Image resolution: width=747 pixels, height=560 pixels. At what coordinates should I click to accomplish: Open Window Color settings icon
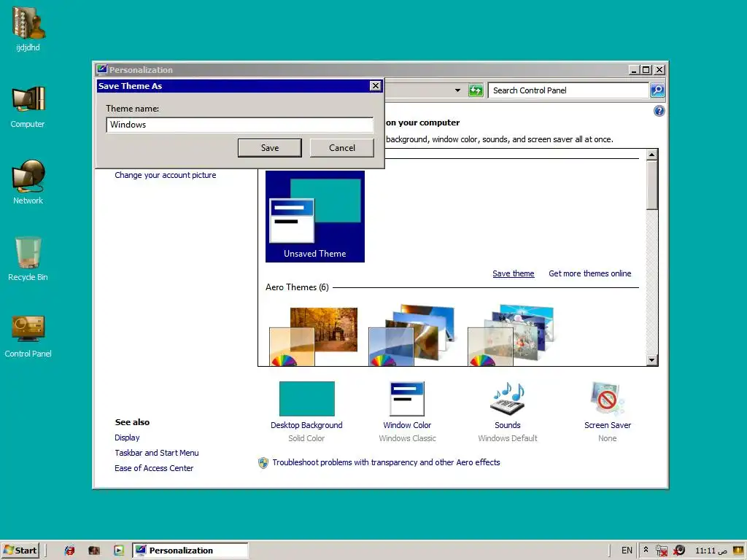407,399
